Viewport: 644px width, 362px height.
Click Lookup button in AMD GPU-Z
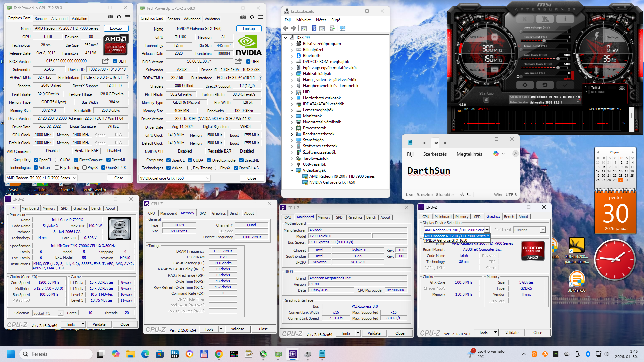pos(116,28)
